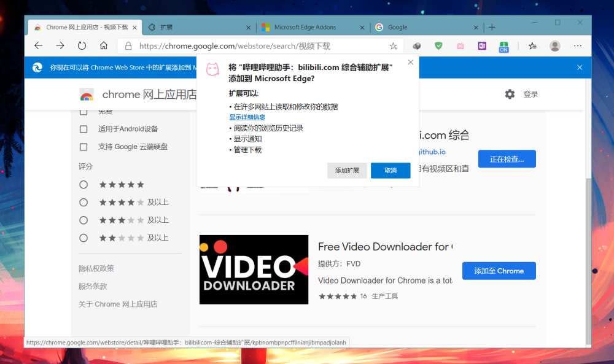Dismiss the blue Chrome Web Store notification bar
Image resolution: width=614 pixels, height=364 pixels.
[580, 68]
